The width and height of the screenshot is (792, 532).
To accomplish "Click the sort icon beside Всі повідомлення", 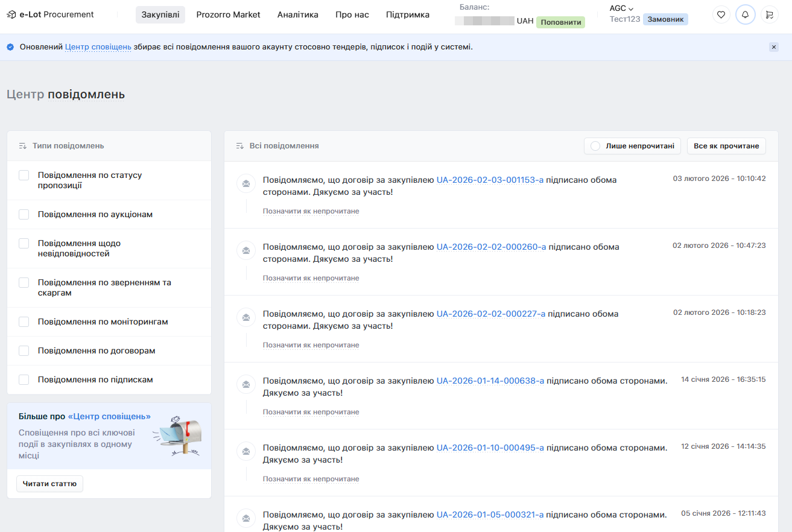I will [239, 146].
